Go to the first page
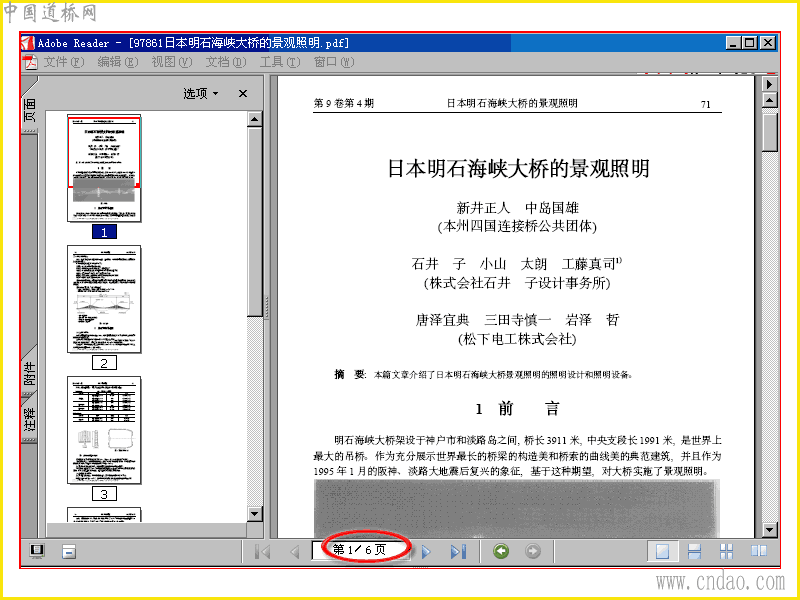This screenshot has height=600, width=800. click(262, 552)
